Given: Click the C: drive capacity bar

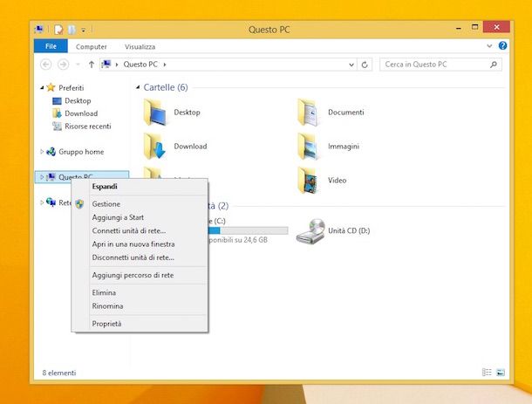Looking at the screenshot, I should 248,231.
